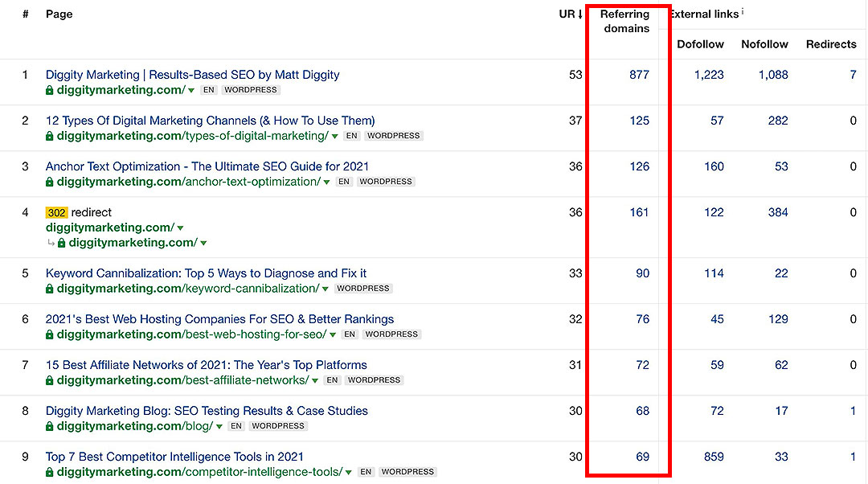This screenshot has width=868, height=484.
Task: Sort by the 'Nofollow' column header
Action: [764, 44]
